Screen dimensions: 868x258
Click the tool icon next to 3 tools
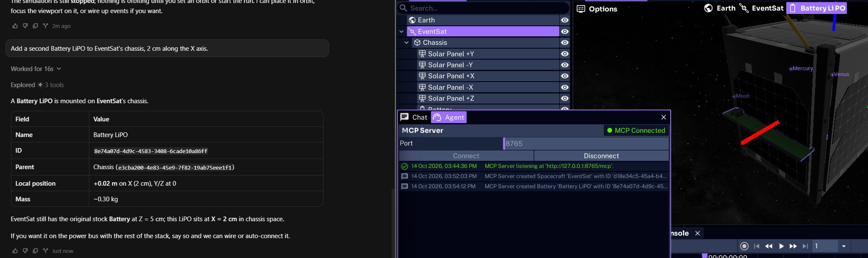(40, 85)
